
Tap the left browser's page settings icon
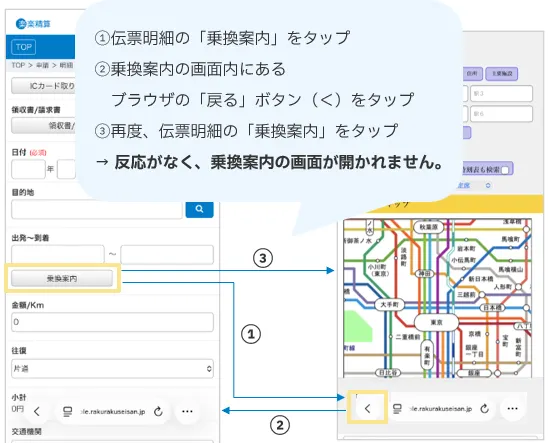(x=67, y=412)
